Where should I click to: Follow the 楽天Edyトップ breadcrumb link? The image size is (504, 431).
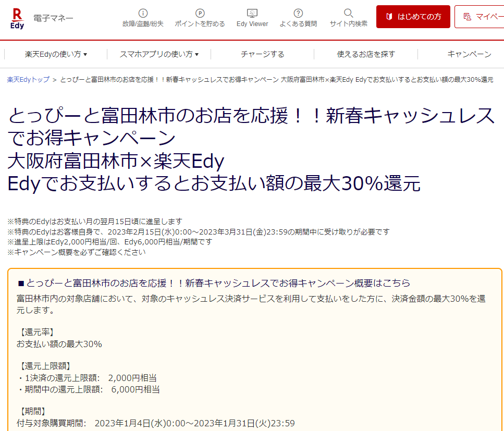click(28, 79)
